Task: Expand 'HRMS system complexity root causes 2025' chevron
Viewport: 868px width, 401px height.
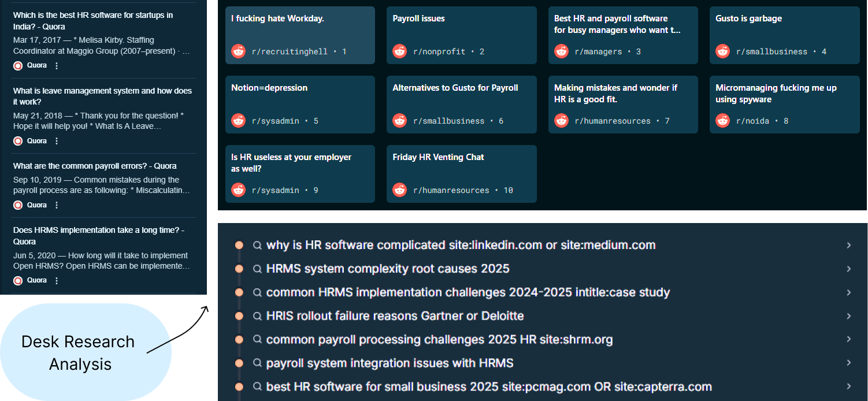Action: [849, 269]
